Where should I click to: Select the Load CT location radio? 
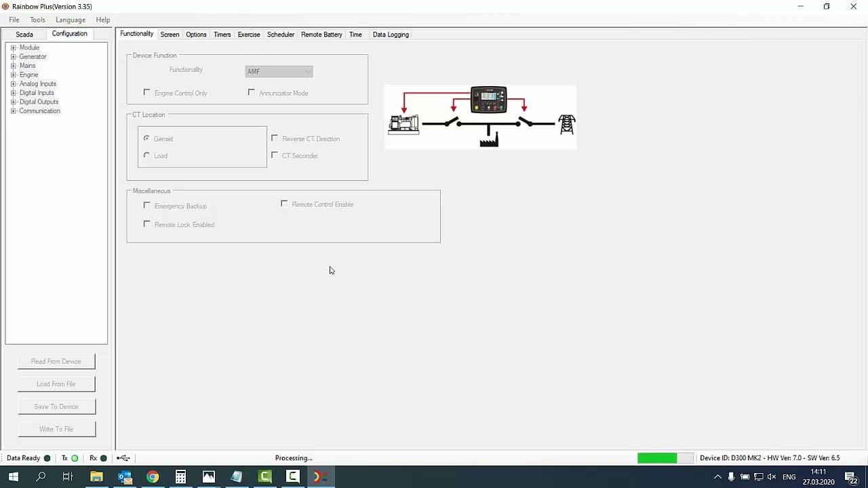[x=146, y=155]
